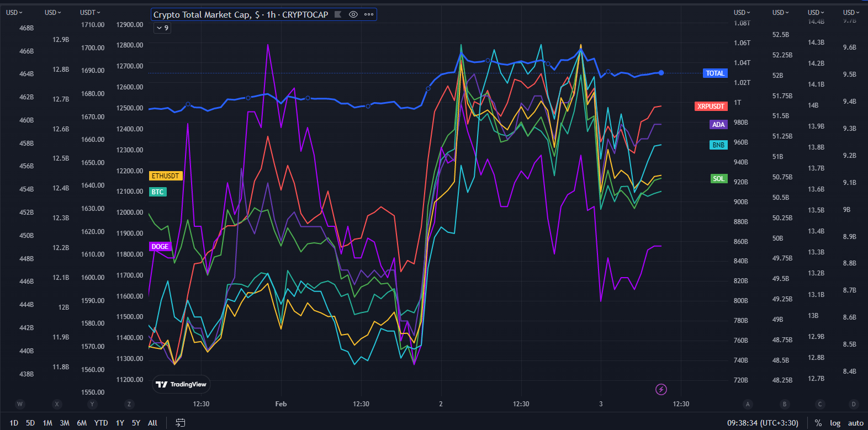Click the TradingView logo badge
This screenshot has width=868, height=430.
pyautogui.click(x=181, y=384)
